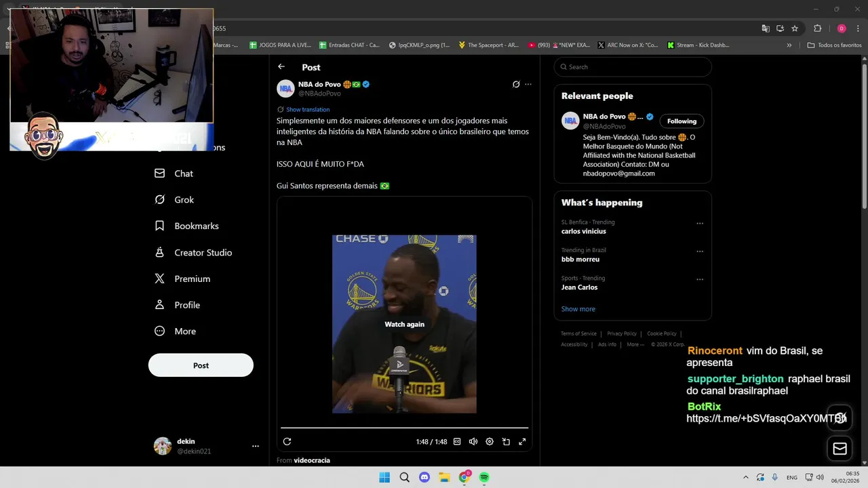Open File Explorer from the taskbar
The image size is (868, 488).
(x=444, y=477)
